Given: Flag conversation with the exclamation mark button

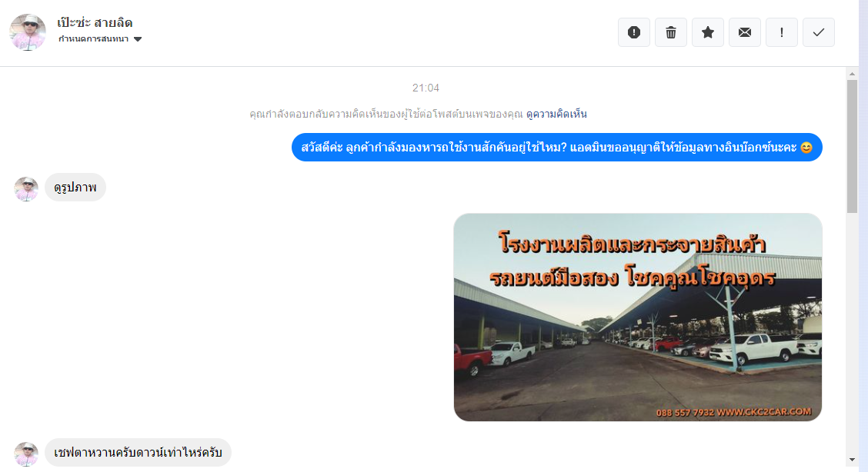Looking at the screenshot, I should tap(782, 32).
